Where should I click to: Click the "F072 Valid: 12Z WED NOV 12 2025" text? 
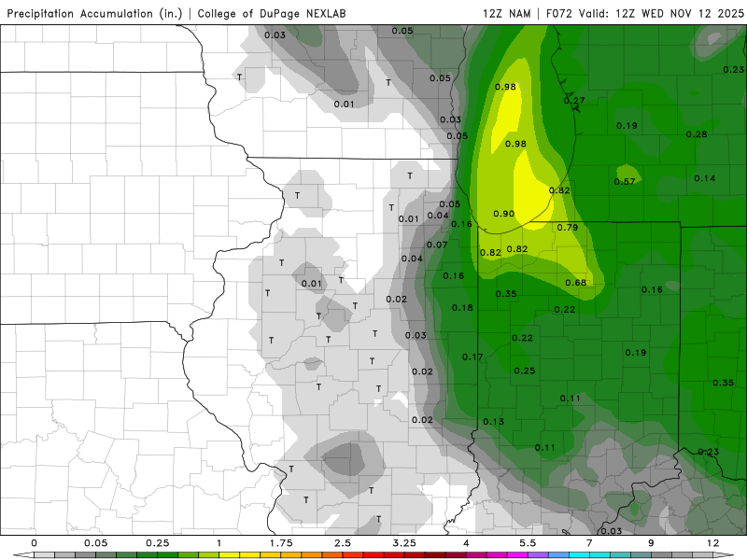[645, 14]
